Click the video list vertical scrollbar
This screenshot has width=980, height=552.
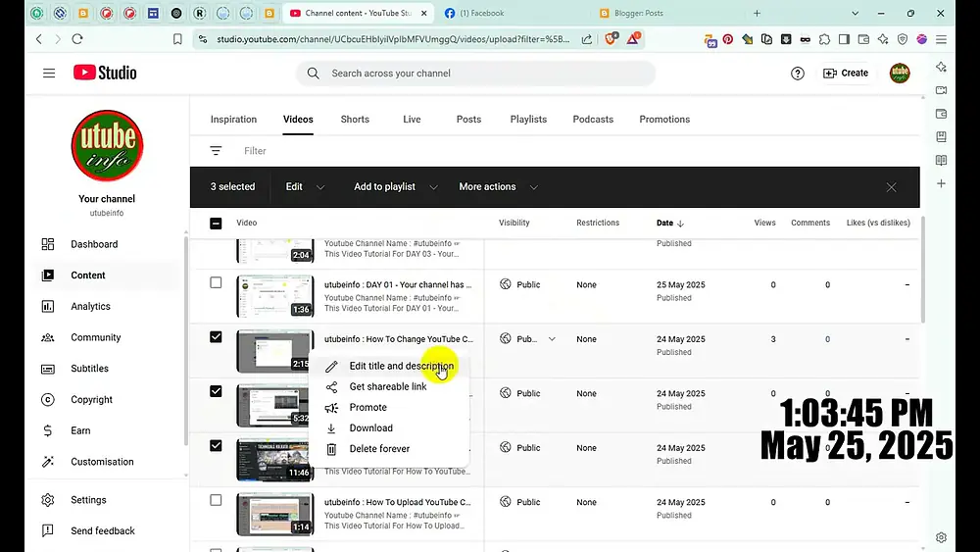[923, 270]
